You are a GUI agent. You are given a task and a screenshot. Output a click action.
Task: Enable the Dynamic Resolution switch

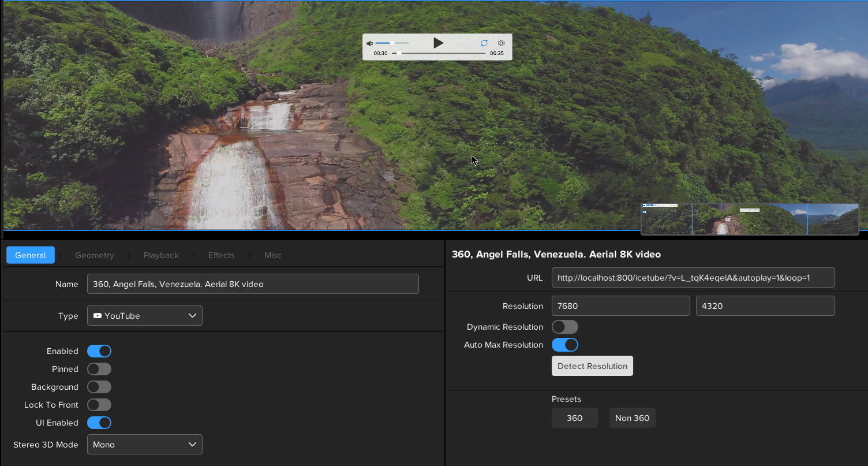pyautogui.click(x=564, y=327)
